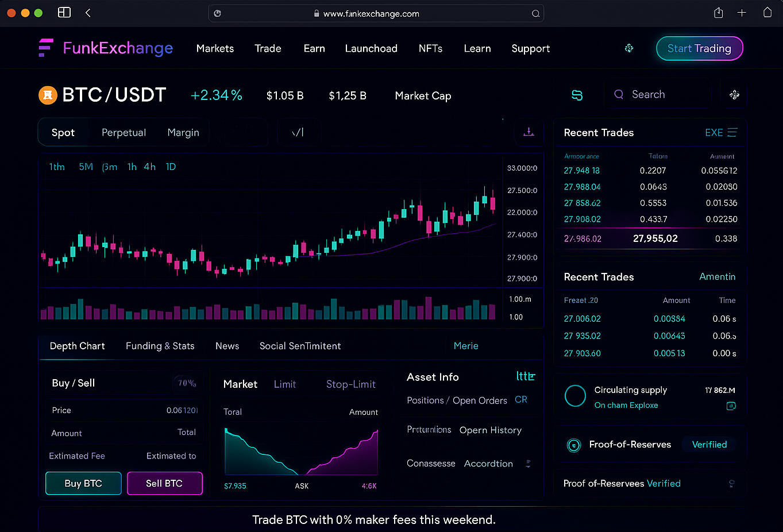
Task: Open a new browser tab with plus icon
Action: point(742,13)
